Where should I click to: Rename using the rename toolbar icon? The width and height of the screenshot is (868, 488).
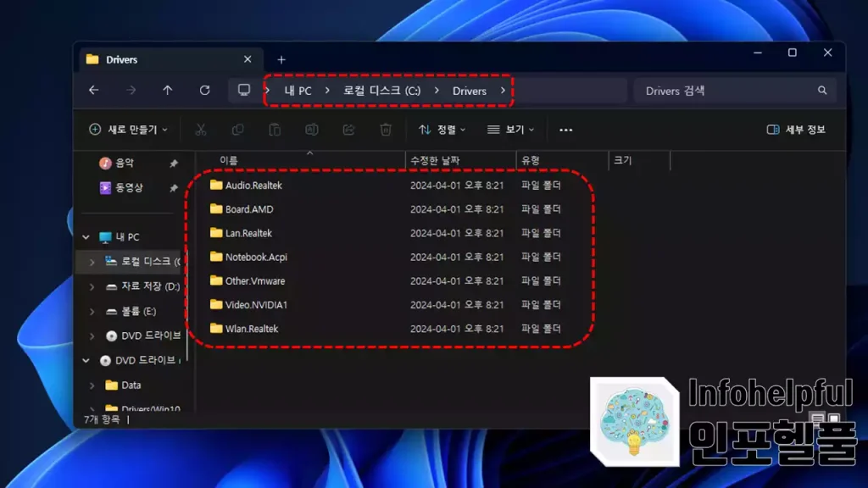pos(312,130)
